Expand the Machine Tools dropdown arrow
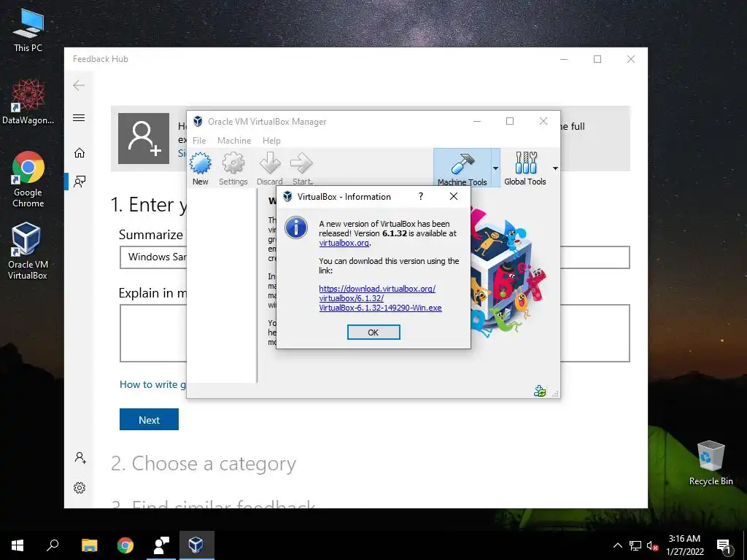 tap(495, 168)
